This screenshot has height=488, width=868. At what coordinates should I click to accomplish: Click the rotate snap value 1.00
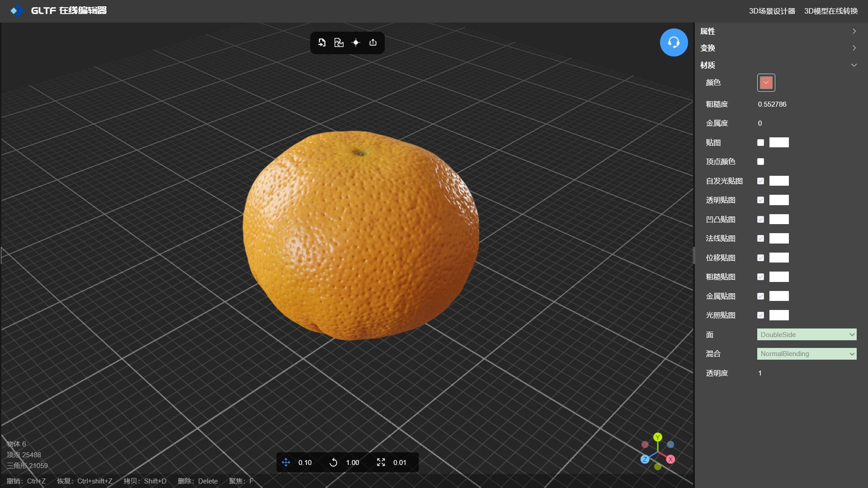[352, 462]
